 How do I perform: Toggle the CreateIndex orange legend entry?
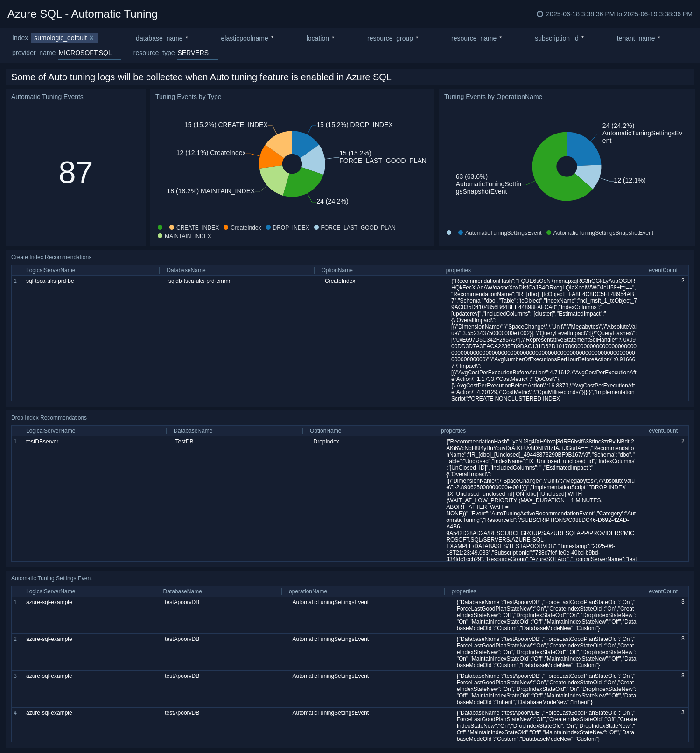(x=242, y=228)
